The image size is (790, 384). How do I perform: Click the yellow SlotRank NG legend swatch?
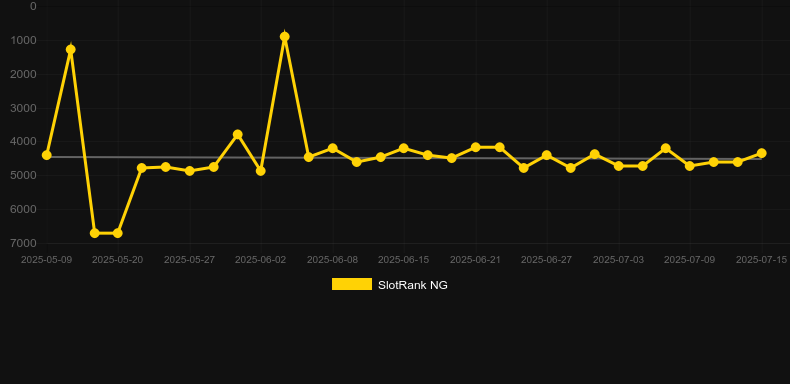(352, 284)
